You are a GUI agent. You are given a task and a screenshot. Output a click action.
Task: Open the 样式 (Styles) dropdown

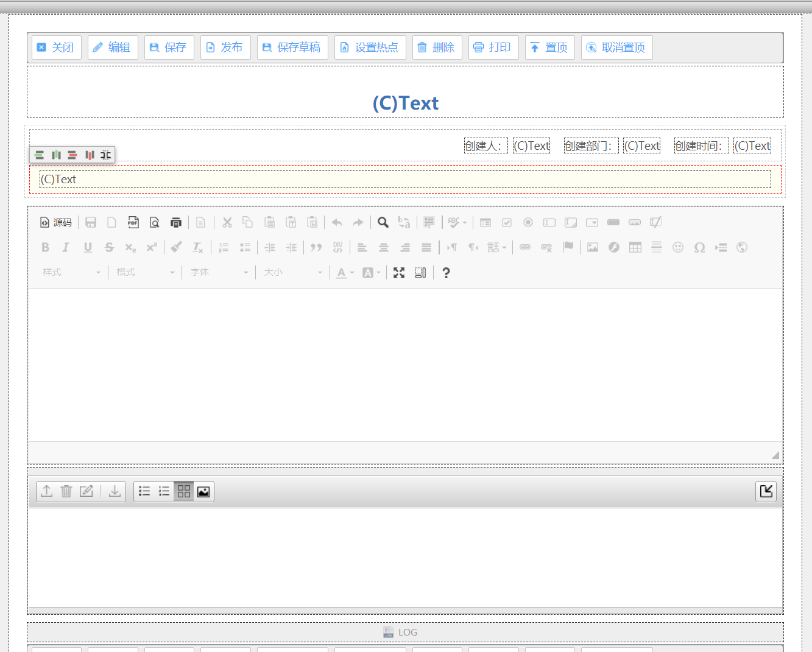[x=71, y=273]
